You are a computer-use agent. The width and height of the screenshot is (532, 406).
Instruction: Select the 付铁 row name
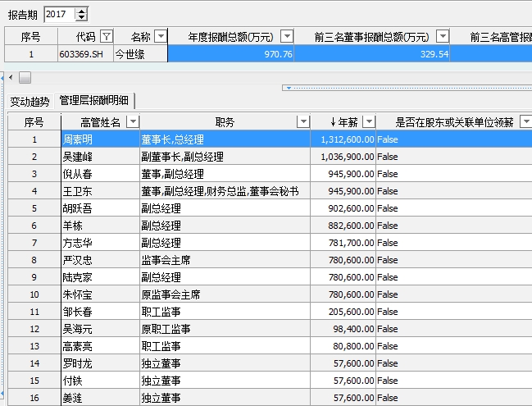tap(101, 381)
